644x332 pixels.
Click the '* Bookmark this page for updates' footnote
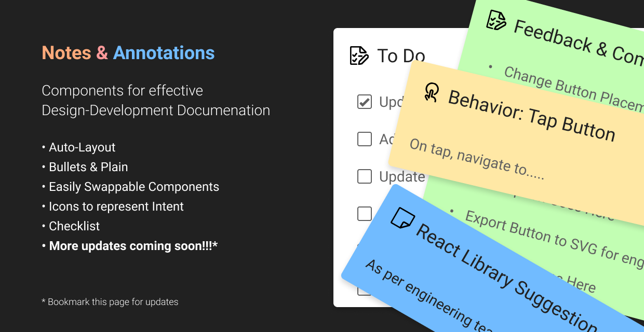(x=110, y=302)
